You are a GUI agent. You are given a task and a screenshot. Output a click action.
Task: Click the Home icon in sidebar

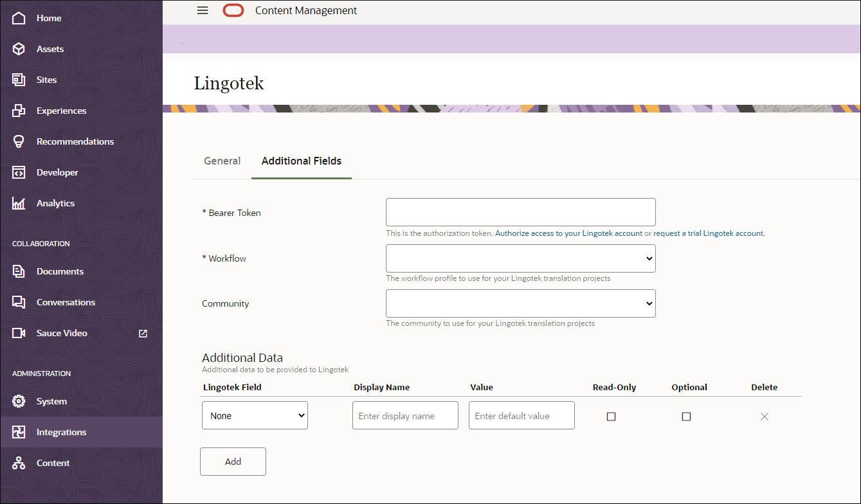click(19, 18)
